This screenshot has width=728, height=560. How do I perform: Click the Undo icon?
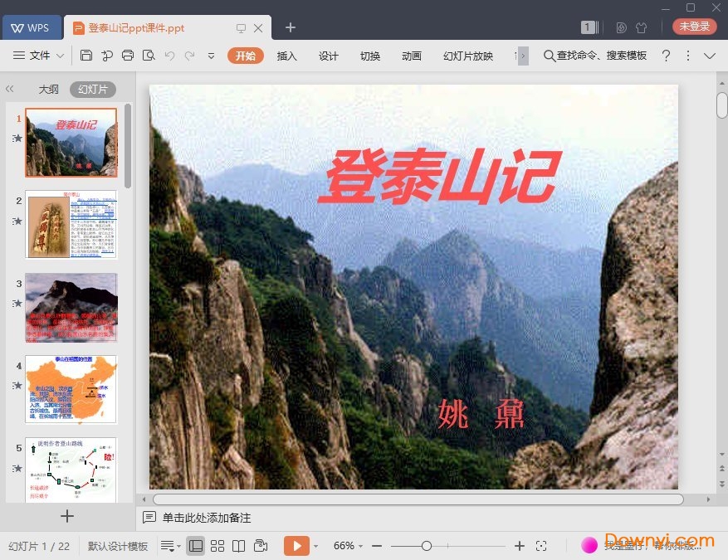pos(170,56)
